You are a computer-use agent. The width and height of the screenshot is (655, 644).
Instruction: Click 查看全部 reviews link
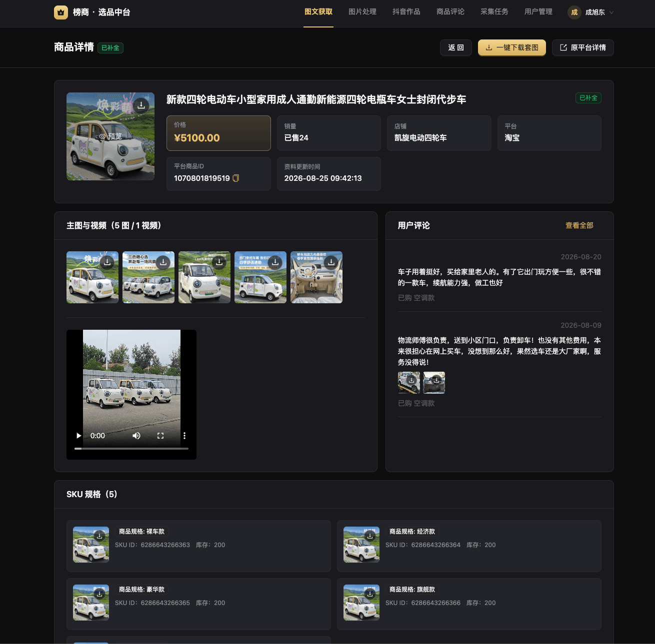click(x=579, y=225)
